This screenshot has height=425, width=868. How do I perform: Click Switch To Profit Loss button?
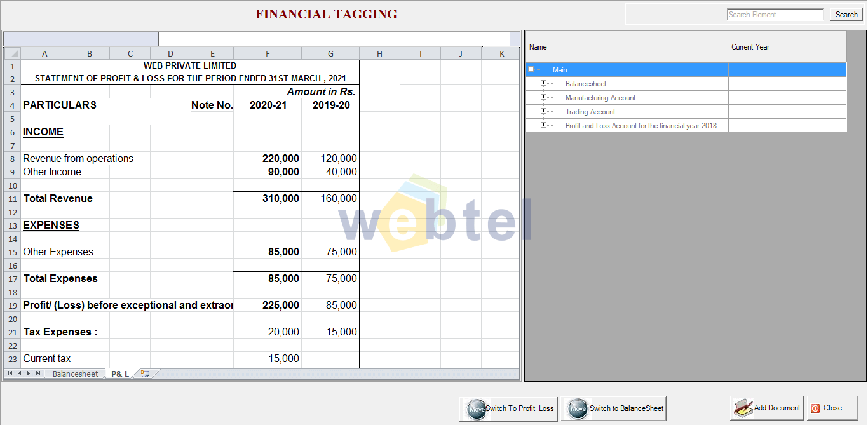click(508, 408)
